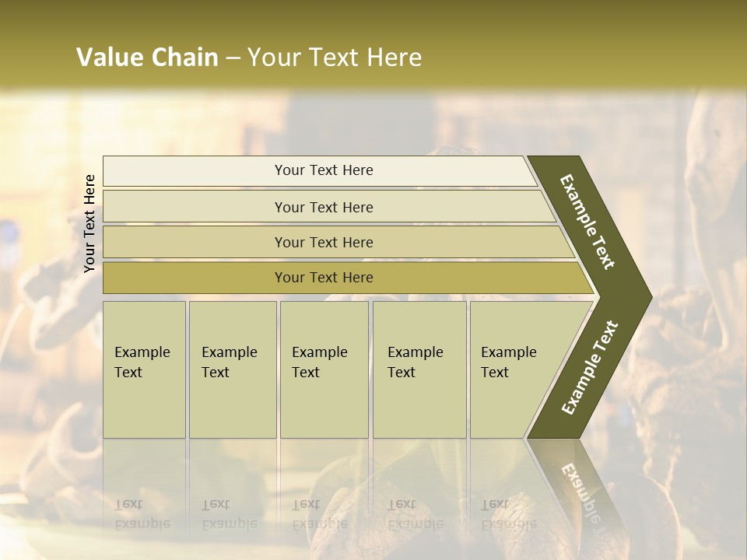This screenshot has height=560, width=747.
Task: Click the third 'Example Text' column box
Action: click(x=324, y=369)
